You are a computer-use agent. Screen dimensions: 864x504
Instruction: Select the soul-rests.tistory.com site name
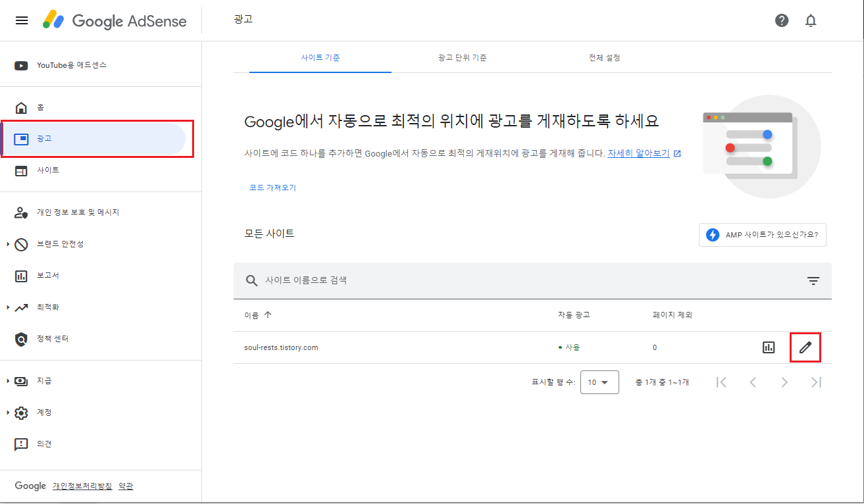(281, 347)
